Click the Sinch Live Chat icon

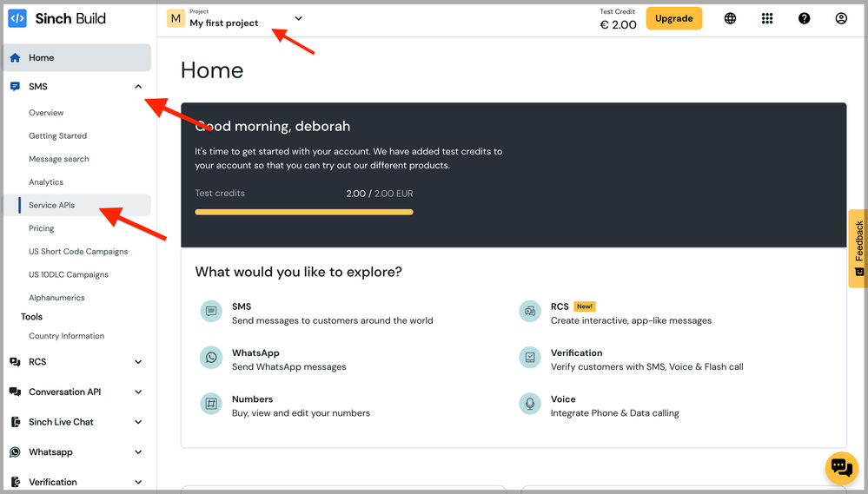(15, 422)
